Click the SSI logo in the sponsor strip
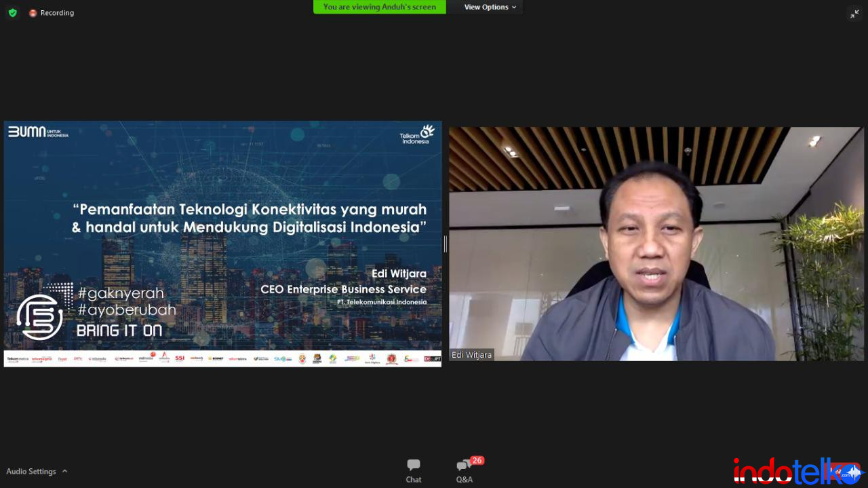 coord(180,358)
